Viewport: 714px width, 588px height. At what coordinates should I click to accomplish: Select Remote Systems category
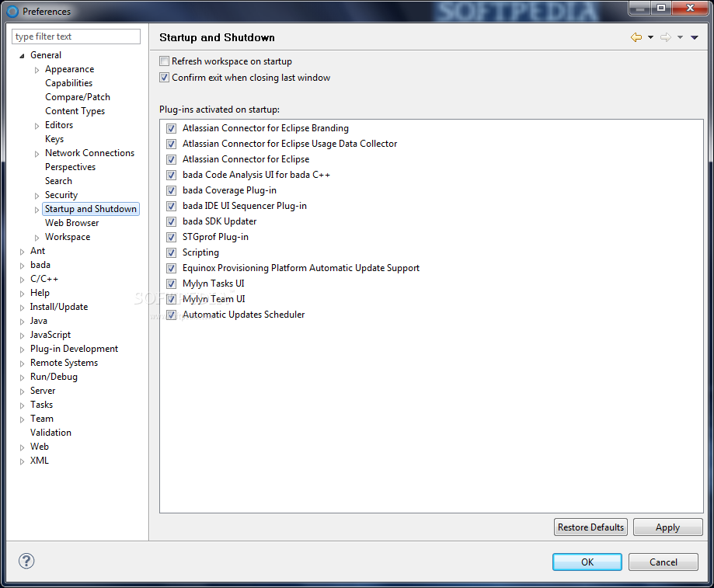click(64, 363)
